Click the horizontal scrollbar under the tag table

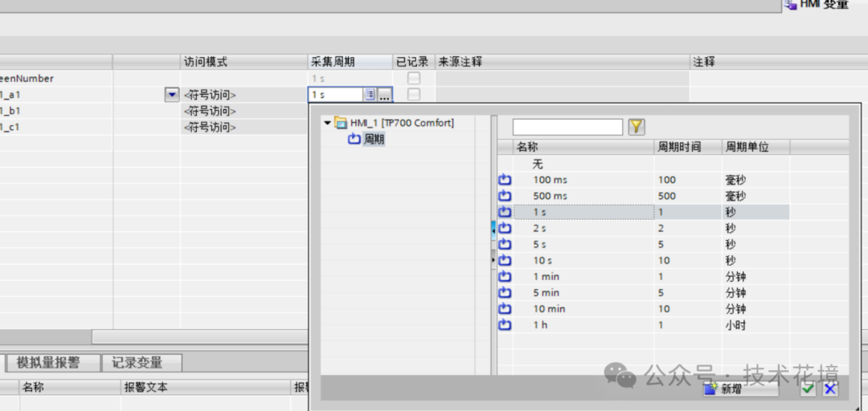coord(199,336)
